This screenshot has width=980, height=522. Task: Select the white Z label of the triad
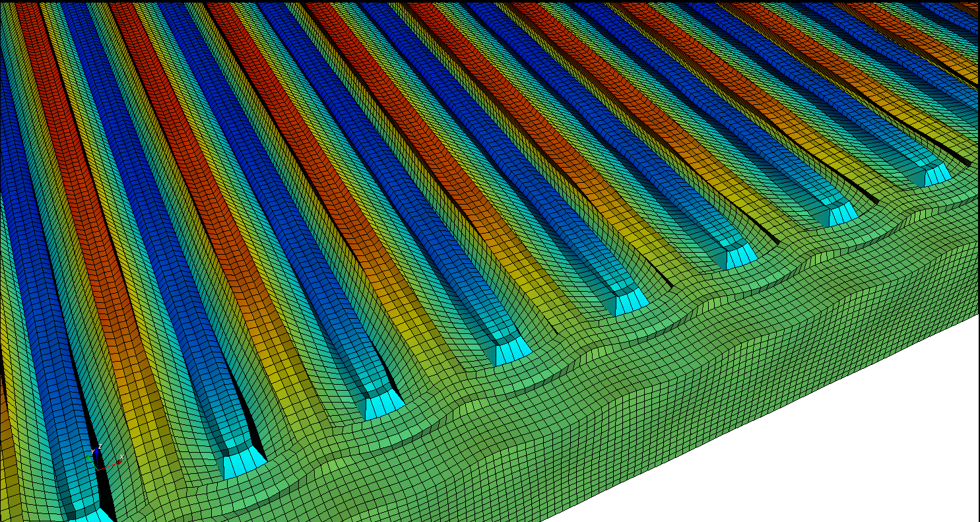tap(99, 446)
